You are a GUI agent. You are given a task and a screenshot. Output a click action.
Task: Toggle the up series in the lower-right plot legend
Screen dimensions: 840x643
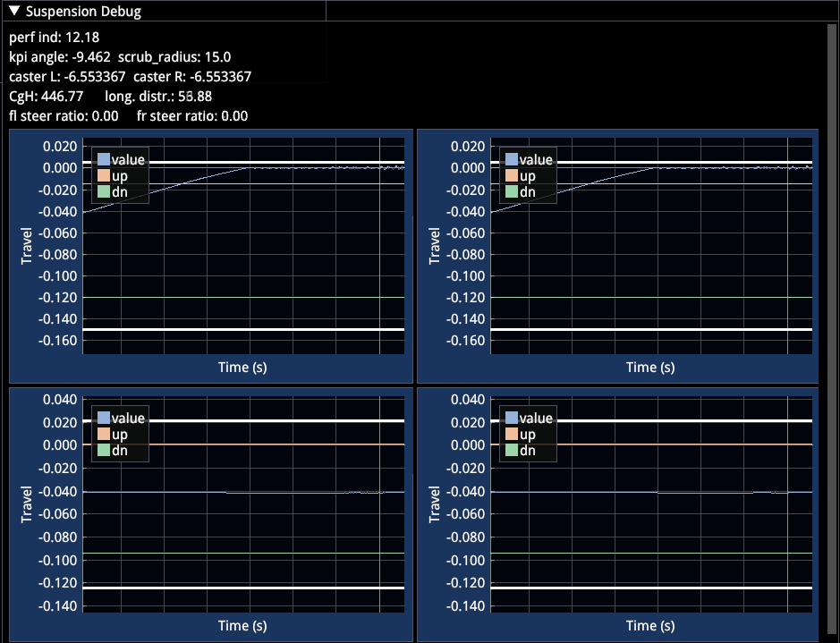(521, 435)
